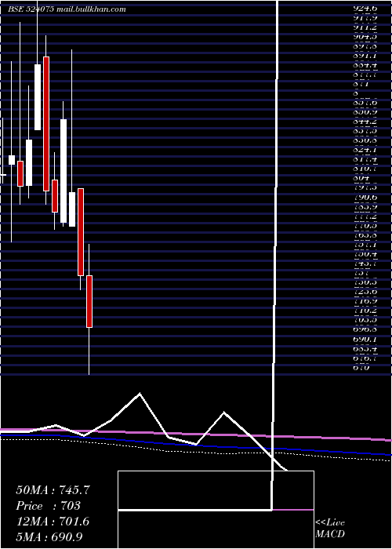Click the '50MA : 745.7' reading
The height and width of the screenshot is (549, 392).
click(53, 490)
